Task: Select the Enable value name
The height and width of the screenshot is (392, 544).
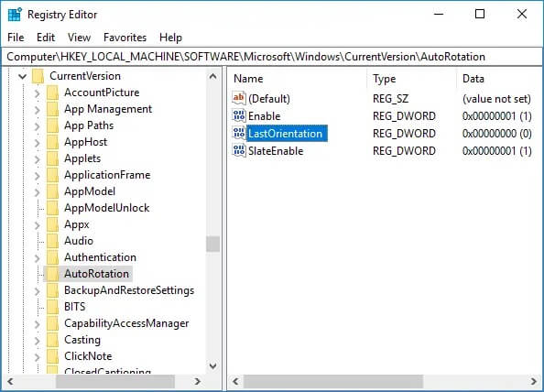Action: coord(265,116)
